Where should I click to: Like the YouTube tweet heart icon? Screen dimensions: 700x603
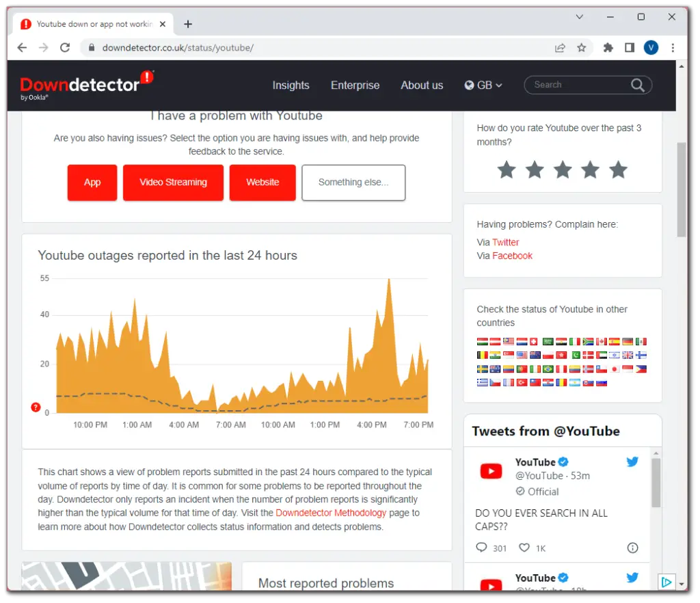[x=524, y=548]
